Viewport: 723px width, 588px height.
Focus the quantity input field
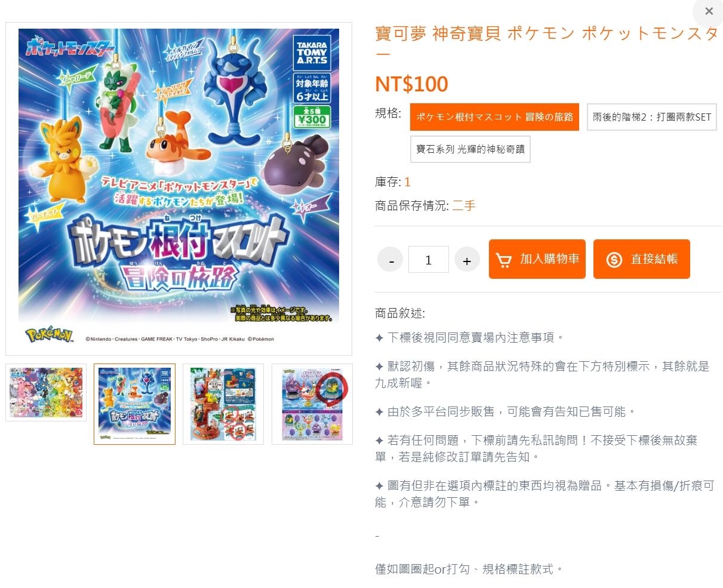(429, 260)
